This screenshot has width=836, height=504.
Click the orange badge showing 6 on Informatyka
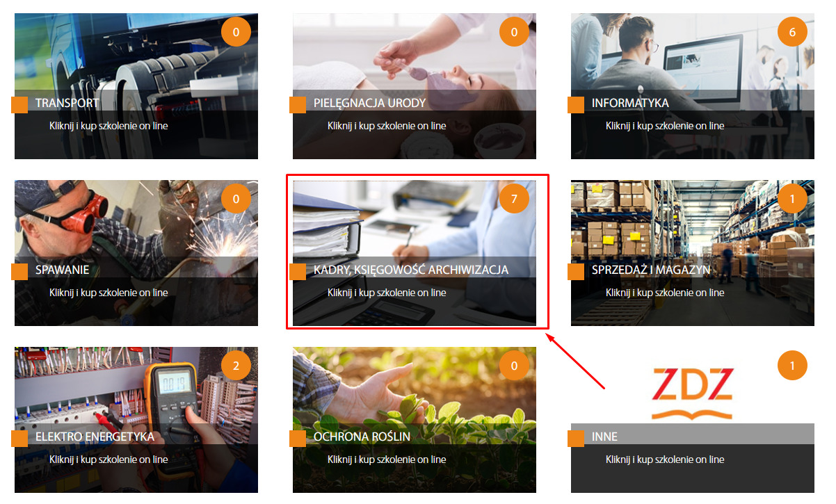point(792,32)
